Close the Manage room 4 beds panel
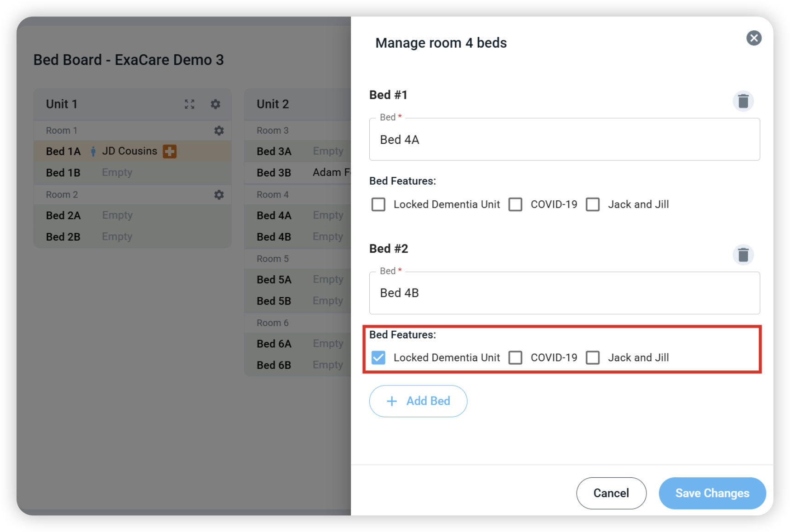The image size is (790, 532). [754, 38]
